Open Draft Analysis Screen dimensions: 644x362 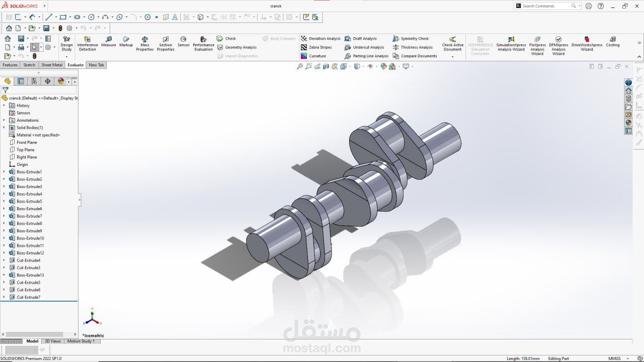pos(361,39)
